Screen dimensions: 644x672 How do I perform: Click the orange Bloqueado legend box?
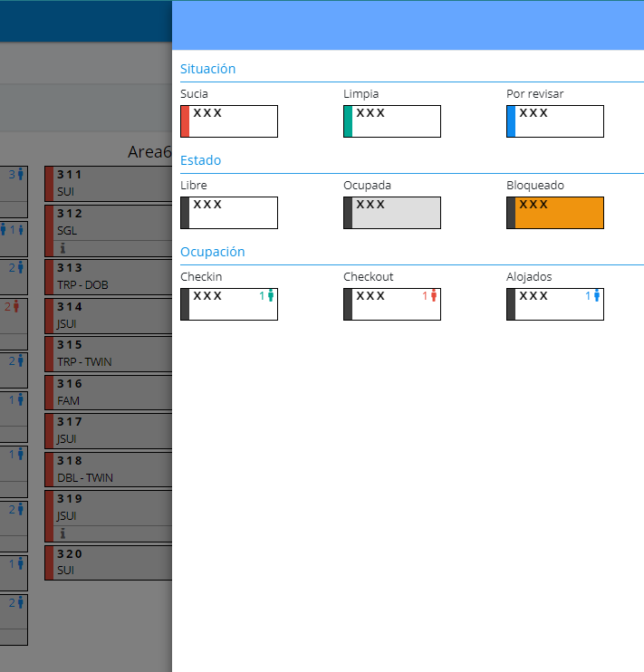point(555,213)
